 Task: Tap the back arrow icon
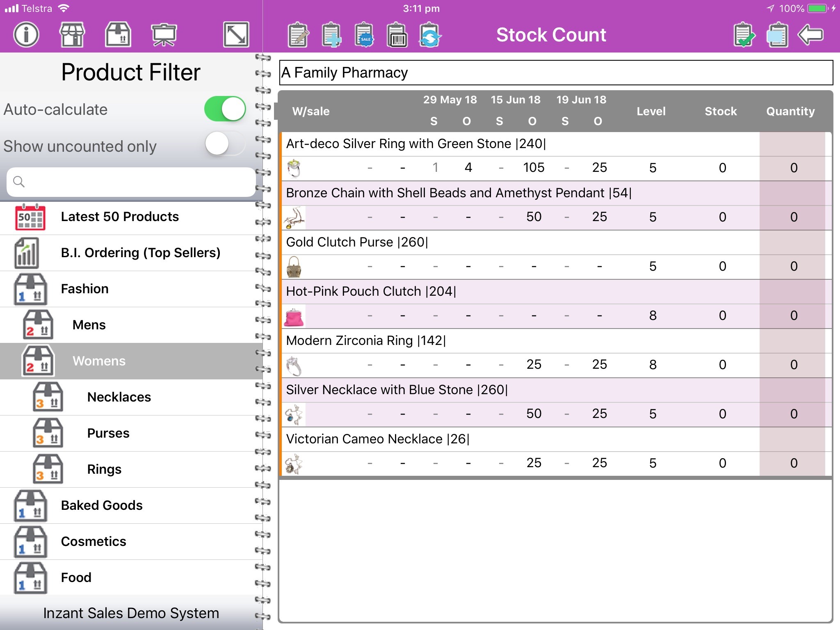(810, 35)
